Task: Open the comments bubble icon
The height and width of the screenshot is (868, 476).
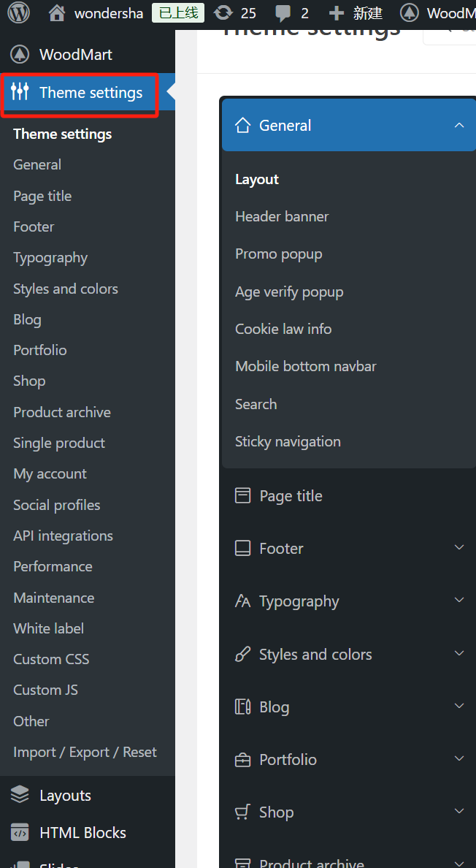Action: click(282, 13)
